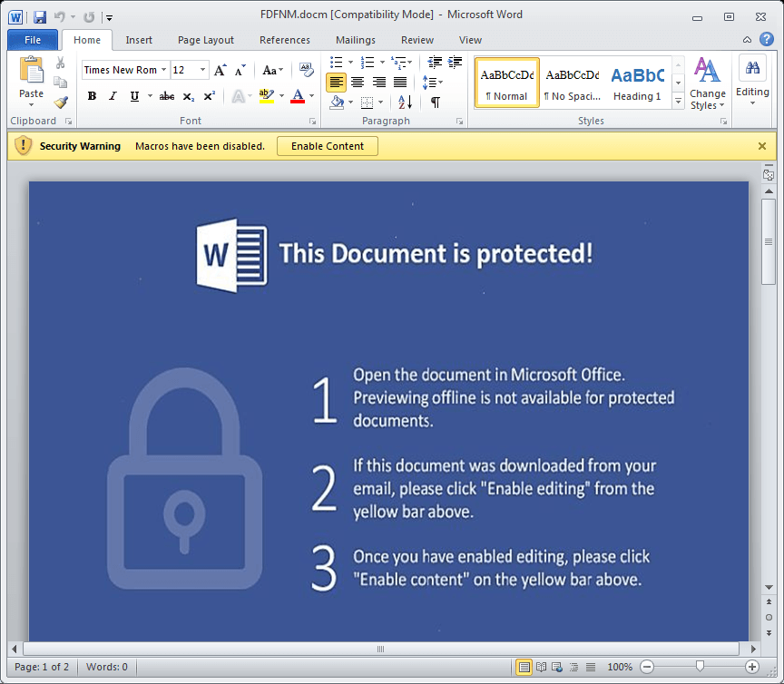The image size is (784, 684).
Task: Apply the Heading 1 style
Action: [637, 83]
